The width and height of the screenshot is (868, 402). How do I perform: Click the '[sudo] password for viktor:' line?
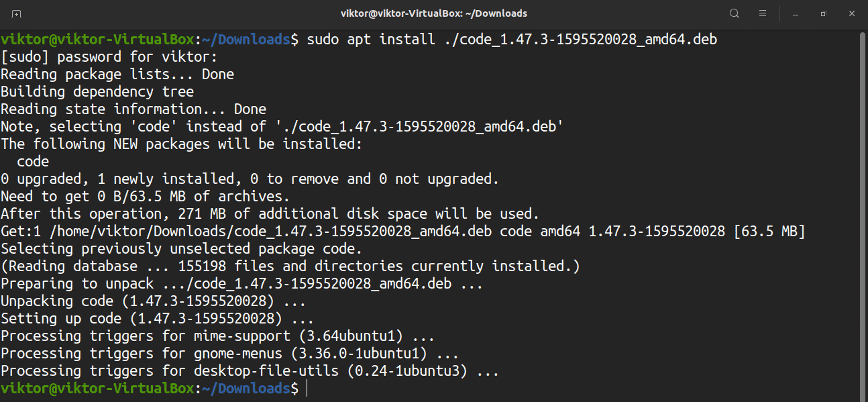pyautogui.click(x=109, y=57)
